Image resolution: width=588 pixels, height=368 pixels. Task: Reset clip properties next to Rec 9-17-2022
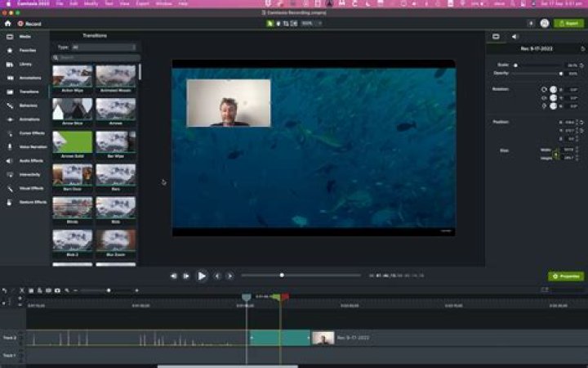pos(582,49)
